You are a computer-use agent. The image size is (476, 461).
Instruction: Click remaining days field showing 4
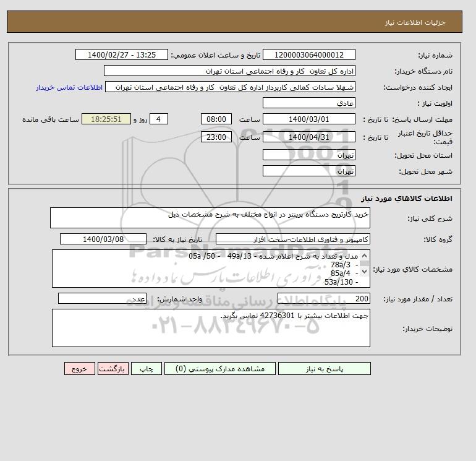pyautogui.click(x=158, y=119)
